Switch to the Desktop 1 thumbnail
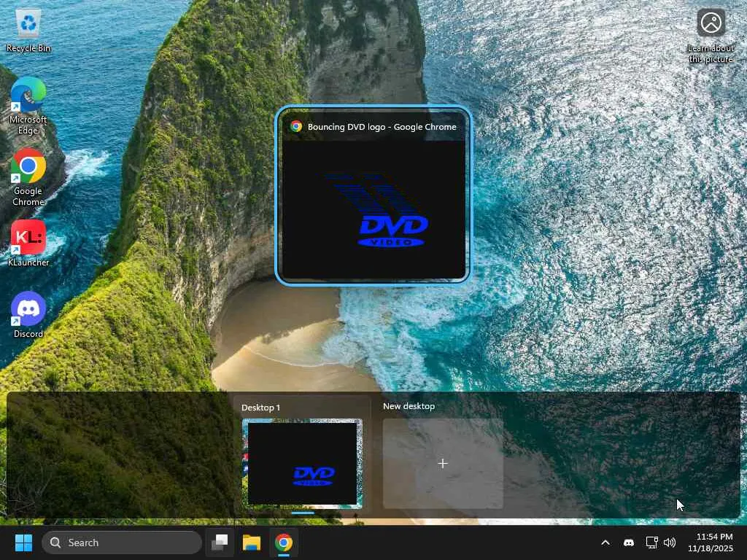The height and width of the screenshot is (560, 747). point(302,463)
